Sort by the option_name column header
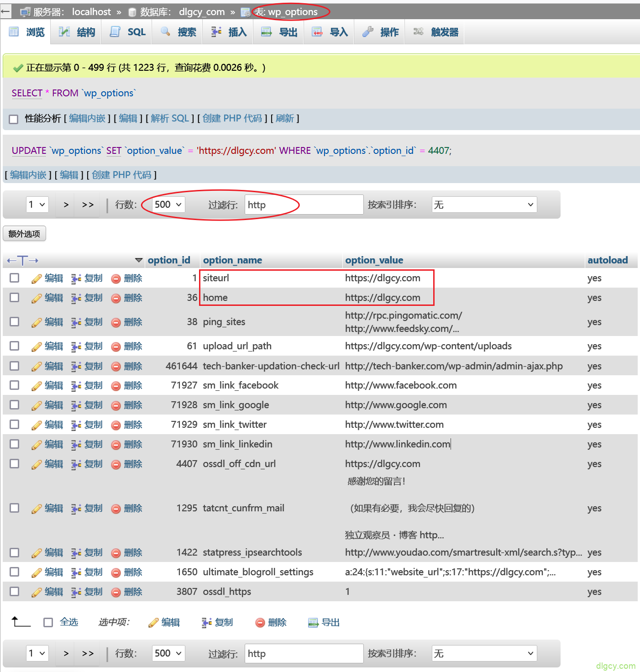This screenshot has height=672, width=640. pos(232,260)
